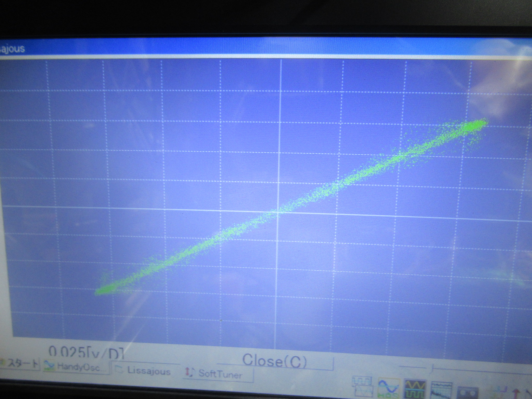Click the center origin of the plot grid
532x399 pixels.
tap(278, 212)
